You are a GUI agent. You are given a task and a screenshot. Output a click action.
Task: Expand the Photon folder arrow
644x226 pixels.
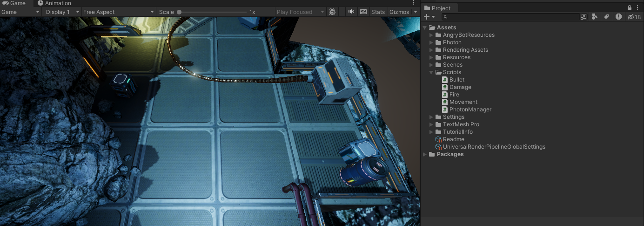point(431,42)
